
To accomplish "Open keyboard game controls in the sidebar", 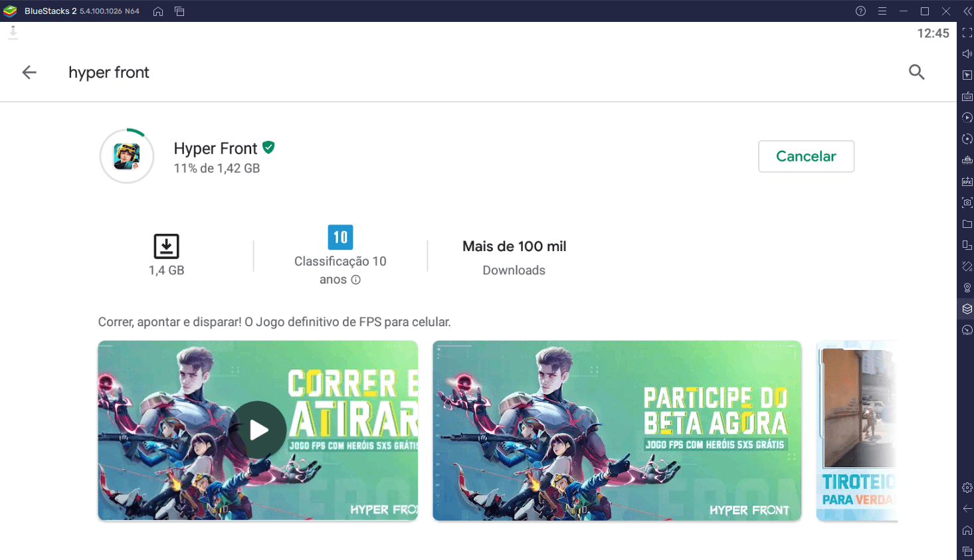I will [x=967, y=96].
